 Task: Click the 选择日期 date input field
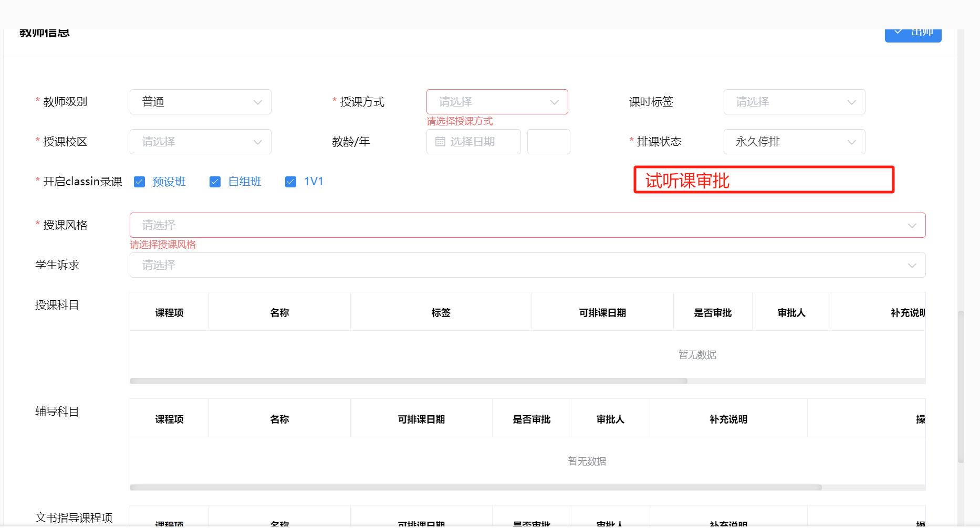(x=478, y=142)
